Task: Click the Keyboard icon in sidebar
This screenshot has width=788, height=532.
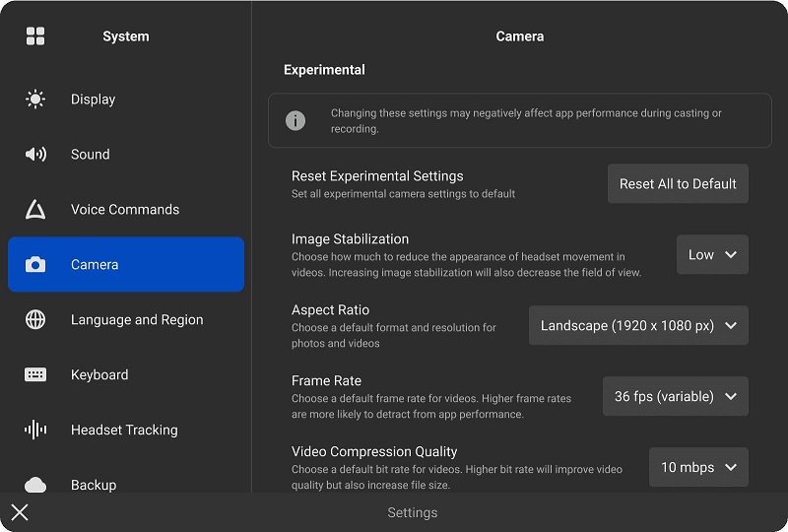Action: tap(35, 375)
